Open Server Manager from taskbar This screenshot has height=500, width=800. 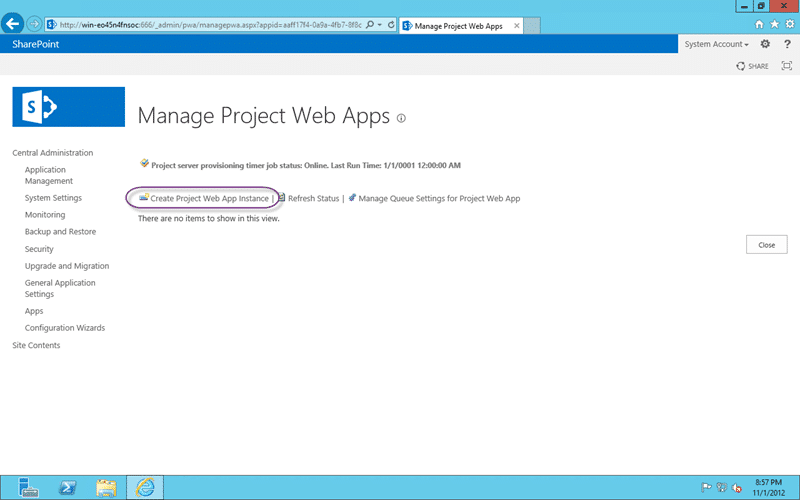click(x=28, y=488)
